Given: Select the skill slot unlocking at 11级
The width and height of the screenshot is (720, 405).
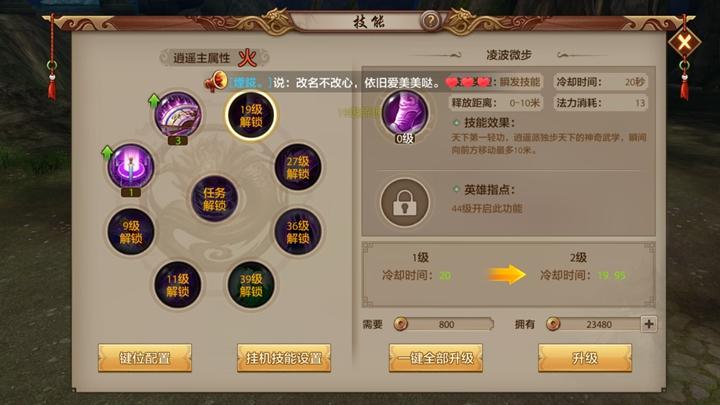Looking at the screenshot, I should pyautogui.click(x=178, y=285).
